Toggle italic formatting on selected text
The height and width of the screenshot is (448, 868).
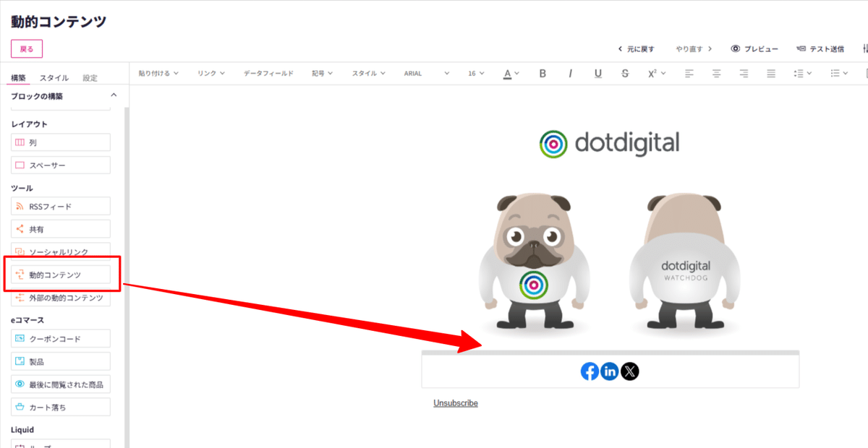click(x=571, y=73)
